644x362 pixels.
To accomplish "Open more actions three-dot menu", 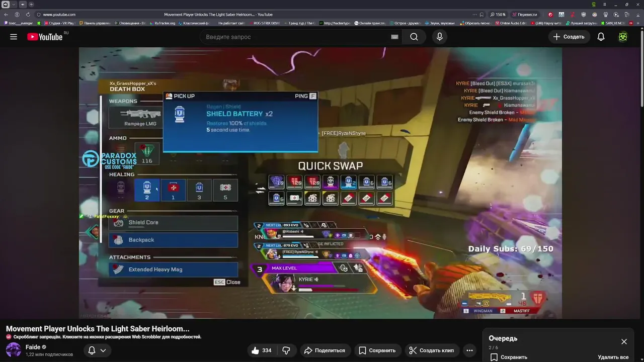I will (x=469, y=350).
